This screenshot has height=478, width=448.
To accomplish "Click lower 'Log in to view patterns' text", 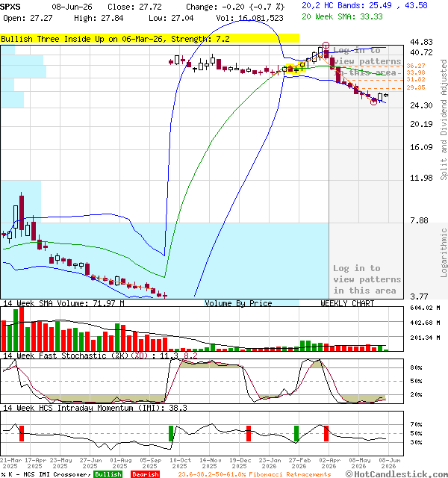I will point(367,279).
